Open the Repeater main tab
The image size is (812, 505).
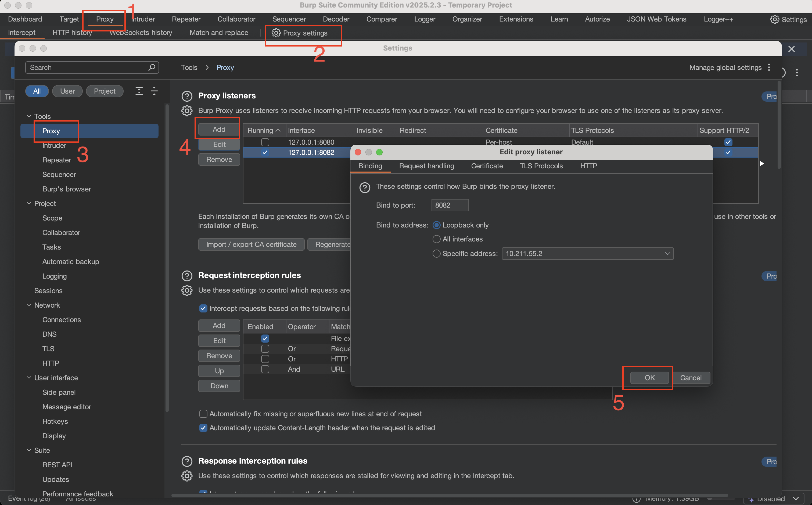186,19
